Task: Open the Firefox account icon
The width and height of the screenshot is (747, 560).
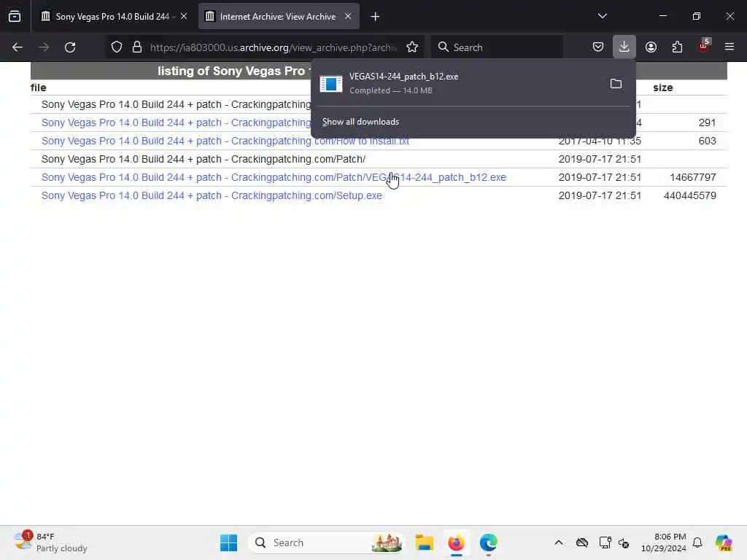Action: (651, 47)
